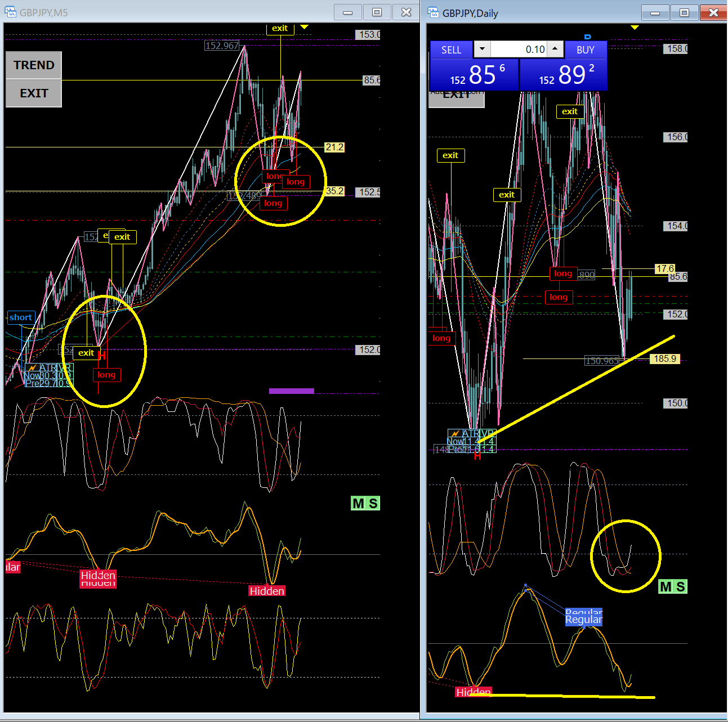728x722 pixels.
Task: Open the volume dropdown arrow beside SELL
Action: (x=482, y=50)
